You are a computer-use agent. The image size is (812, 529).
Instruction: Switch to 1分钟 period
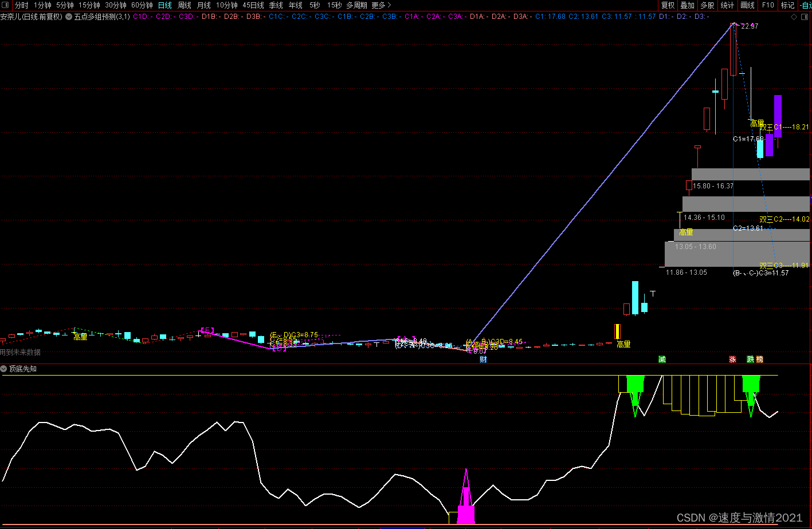pyautogui.click(x=42, y=5)
